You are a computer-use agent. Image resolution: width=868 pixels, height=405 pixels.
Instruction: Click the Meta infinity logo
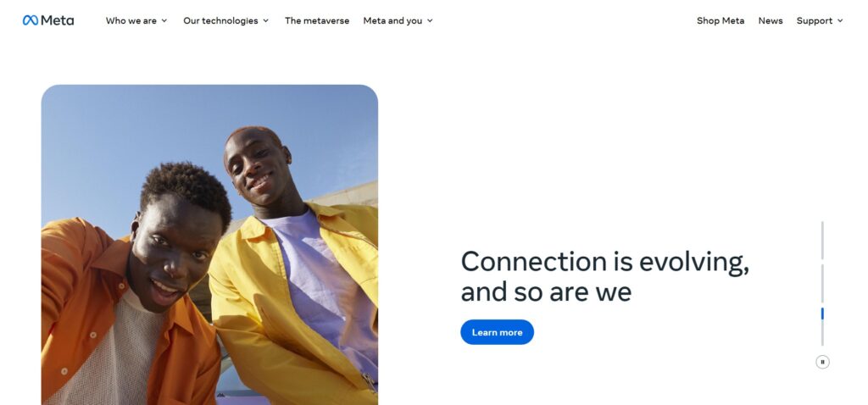point(31,20)
